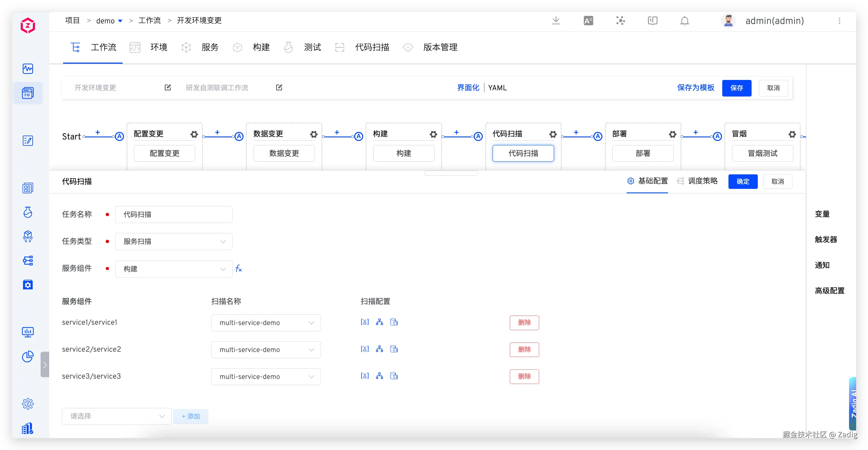Switch to 工作流 tab
This screenshot has height=450, width=868.
pos(93,47)
